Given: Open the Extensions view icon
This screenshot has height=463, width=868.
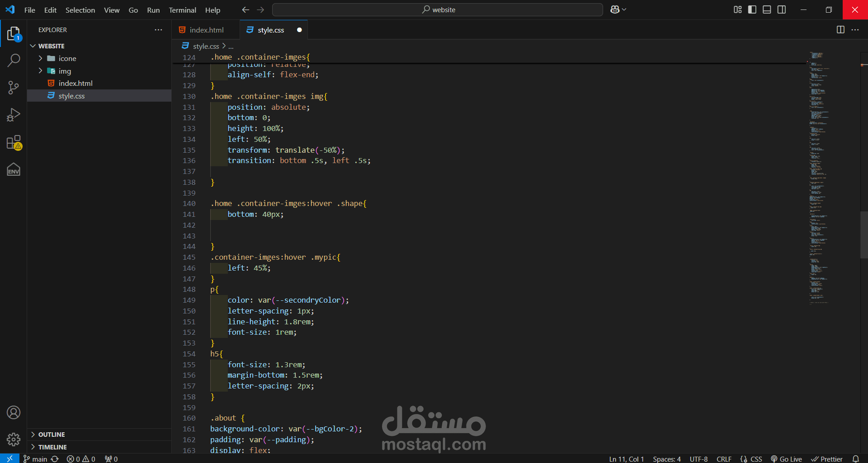Looking at the screenshot, I should 14,142.
